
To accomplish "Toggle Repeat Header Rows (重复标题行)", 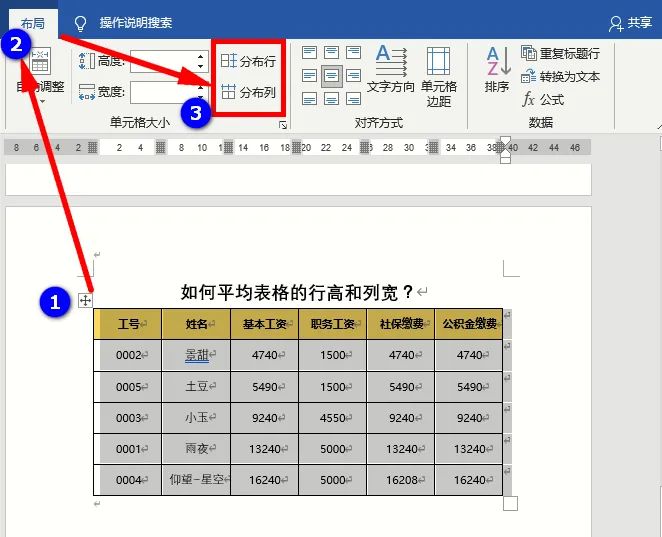I will pos(560,54).
